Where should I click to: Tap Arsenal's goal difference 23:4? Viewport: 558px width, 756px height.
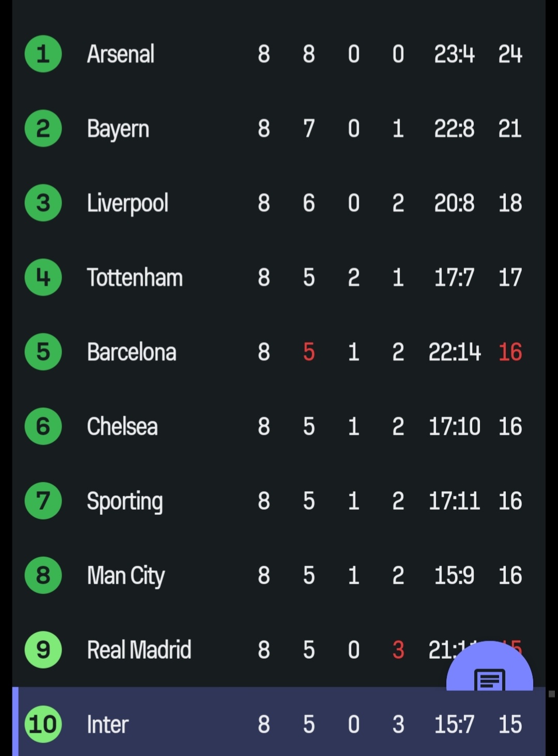(x=454, y=54)
